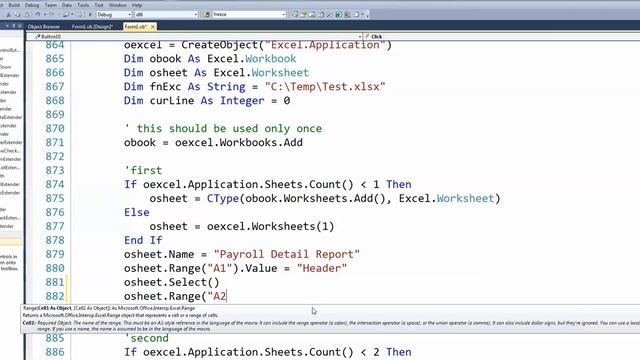Click the 'osheet.Select()' statement on line 881
The image size is (640, 360).
171,282
